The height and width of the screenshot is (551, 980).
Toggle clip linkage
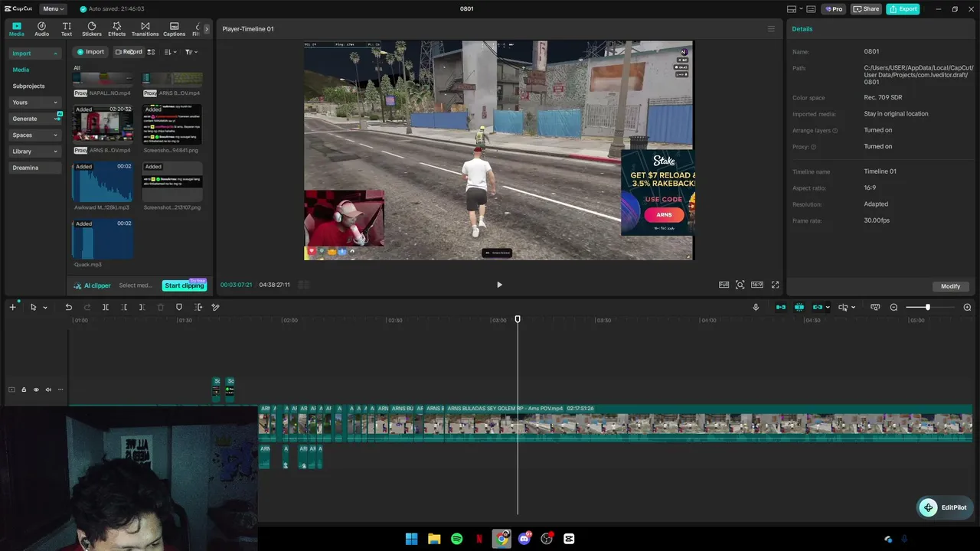(817, 307)
